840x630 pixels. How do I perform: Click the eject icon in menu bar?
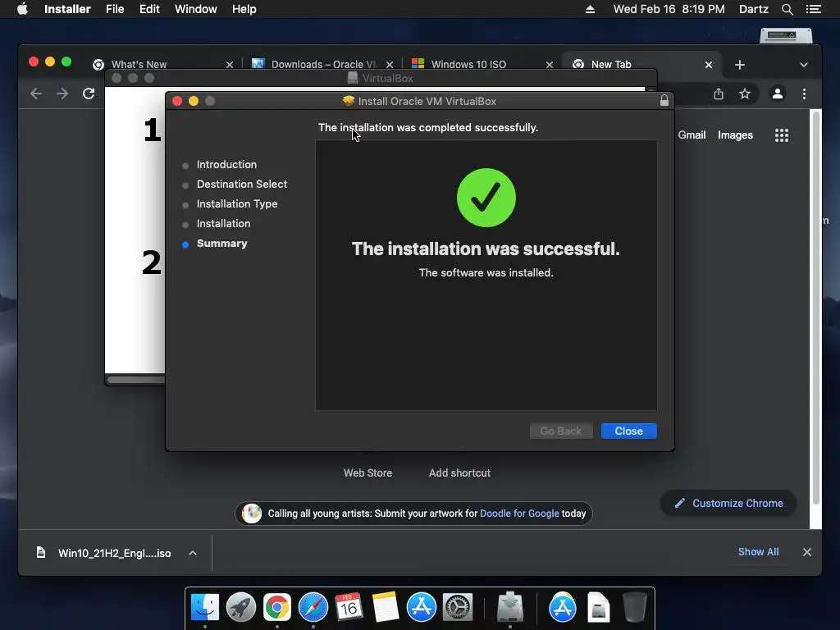[x=590, y=9]
